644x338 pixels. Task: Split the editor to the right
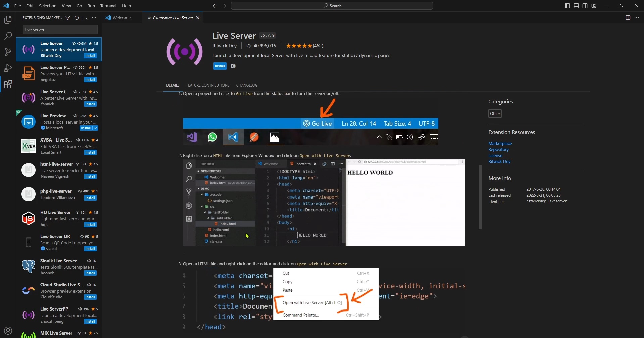click(x=628, y=18)
